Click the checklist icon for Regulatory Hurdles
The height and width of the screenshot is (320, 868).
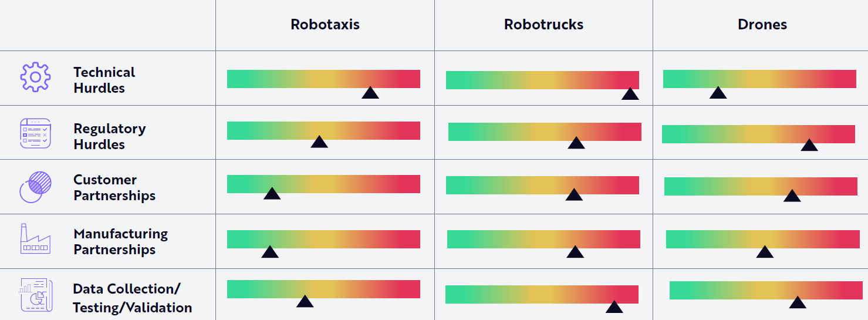pos(35,133)
